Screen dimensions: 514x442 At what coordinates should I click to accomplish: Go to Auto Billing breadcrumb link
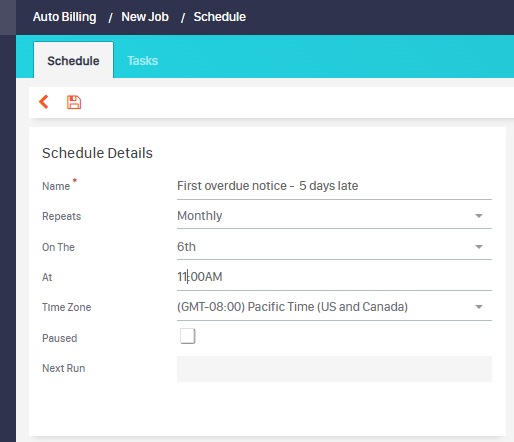65,17
